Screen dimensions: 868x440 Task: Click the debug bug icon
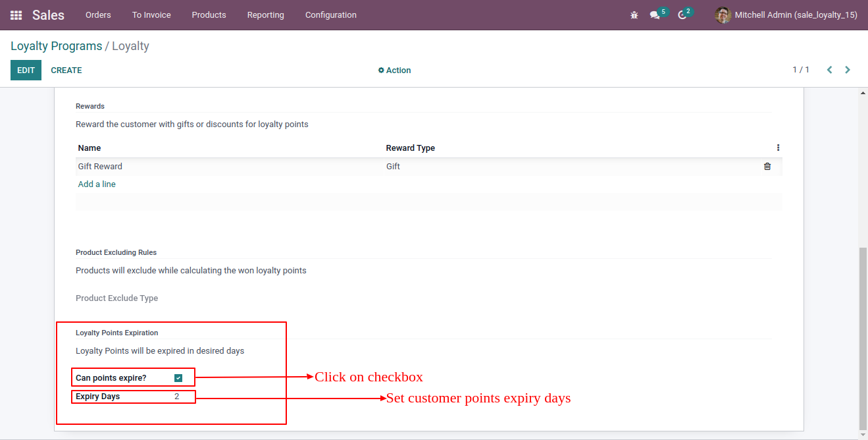634,14
